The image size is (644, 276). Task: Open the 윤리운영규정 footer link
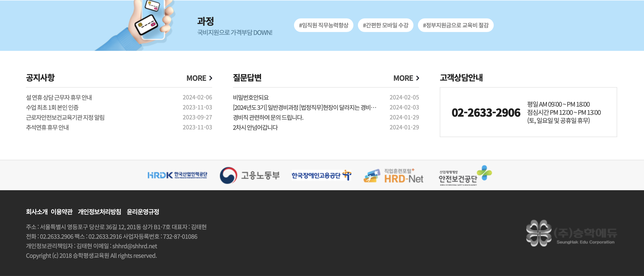coord(143,212)
